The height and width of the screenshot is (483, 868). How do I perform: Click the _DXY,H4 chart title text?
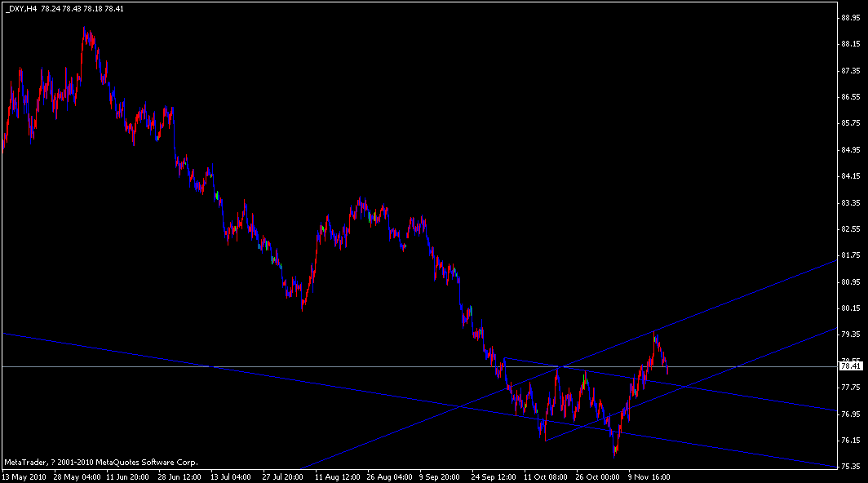(x=21, y=9)
